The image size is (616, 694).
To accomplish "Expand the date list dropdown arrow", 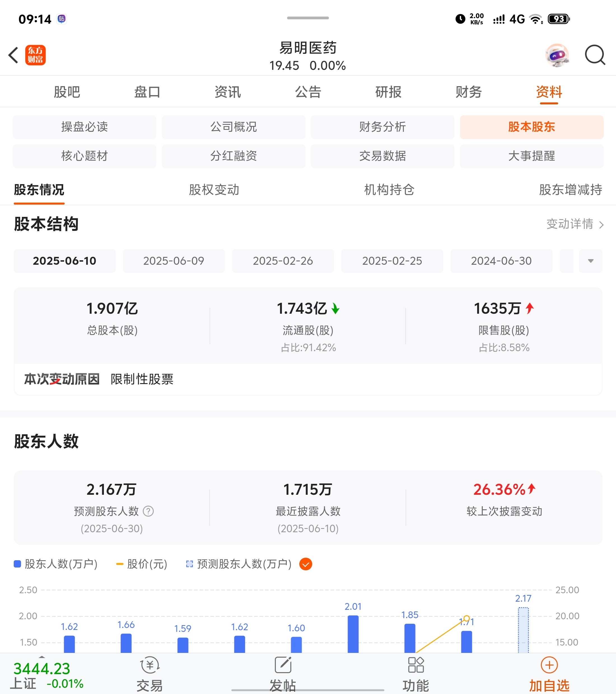I will tap(591, 261).
